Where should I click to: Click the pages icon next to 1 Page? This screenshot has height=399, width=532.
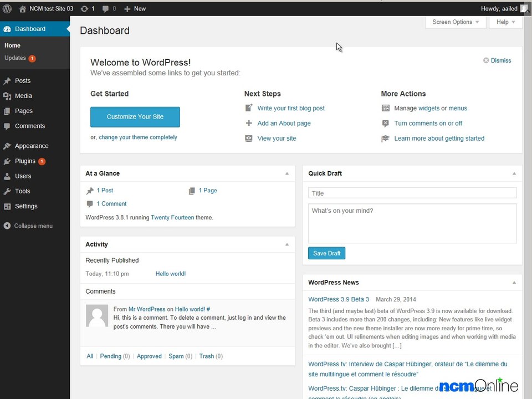coord(192,191)
